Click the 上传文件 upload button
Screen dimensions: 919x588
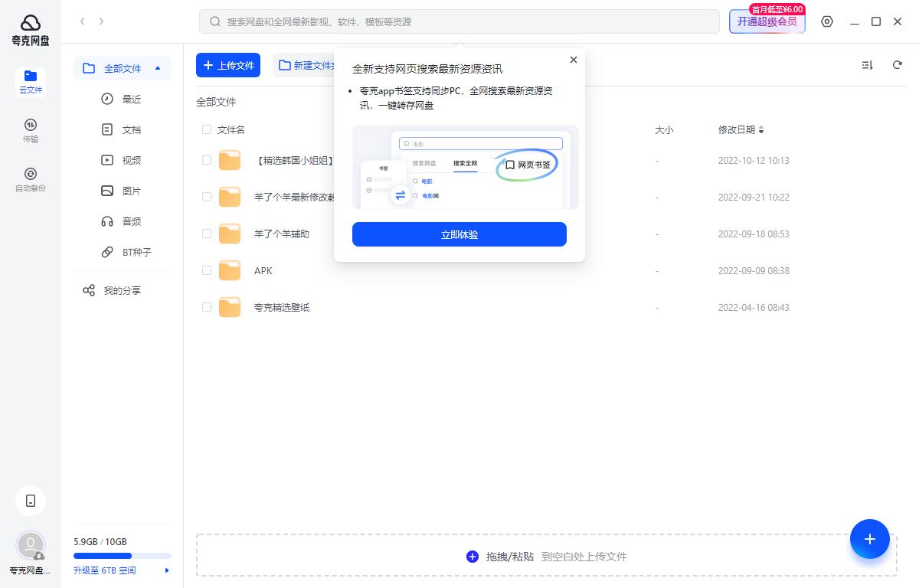pos(228,65)
